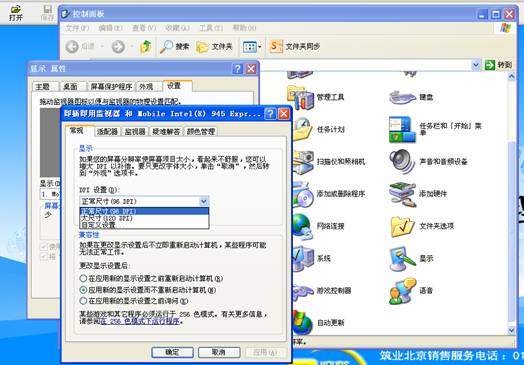This screenshot has width=524, height=365.
Task: Click the 确定 button
Action: (172, 352)
